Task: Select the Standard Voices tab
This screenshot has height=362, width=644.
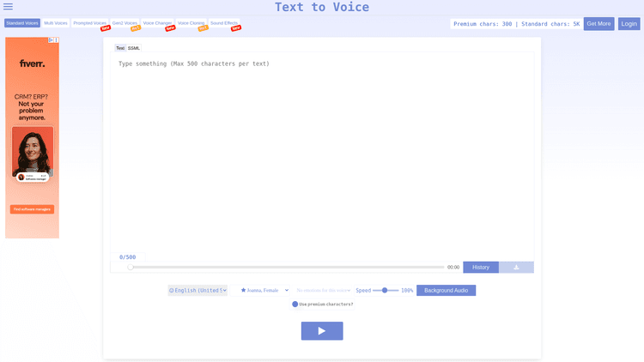Action: tap(22, 23)
